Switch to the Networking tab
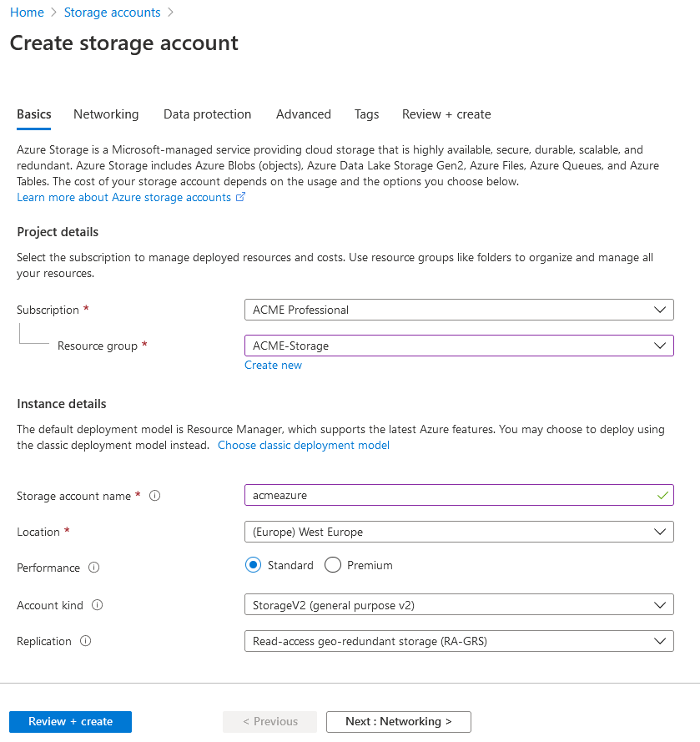The image size is (700, 742). coord(106,114)
